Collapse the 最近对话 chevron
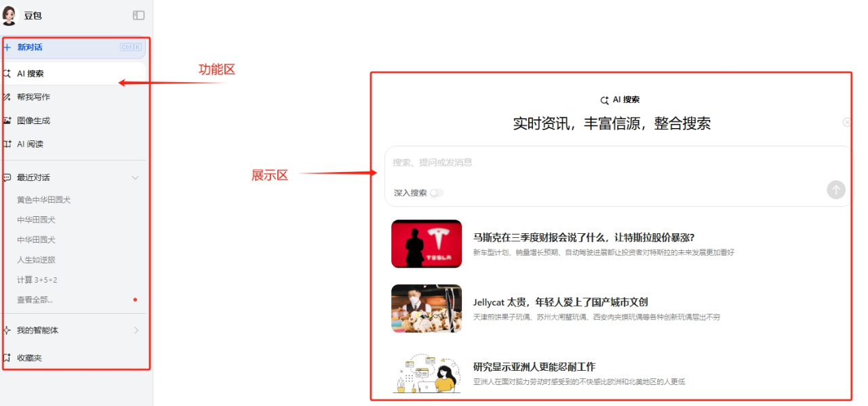This screenshot has width=868, height=406. click(135, 178)
